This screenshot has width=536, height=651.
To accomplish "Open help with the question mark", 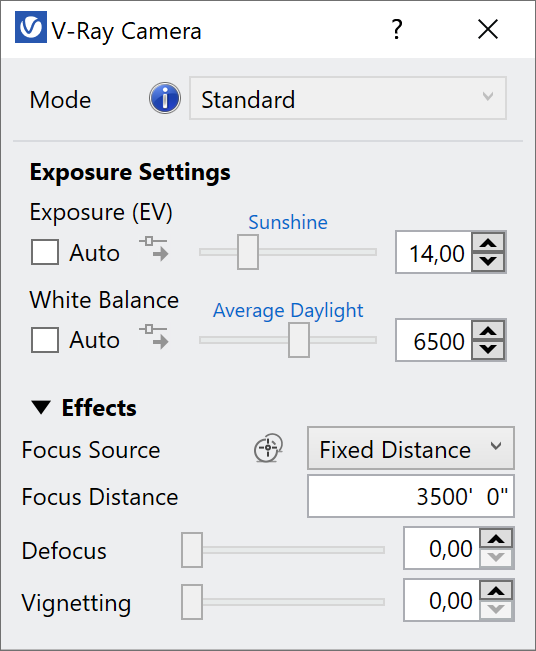I will click(397, 30).
